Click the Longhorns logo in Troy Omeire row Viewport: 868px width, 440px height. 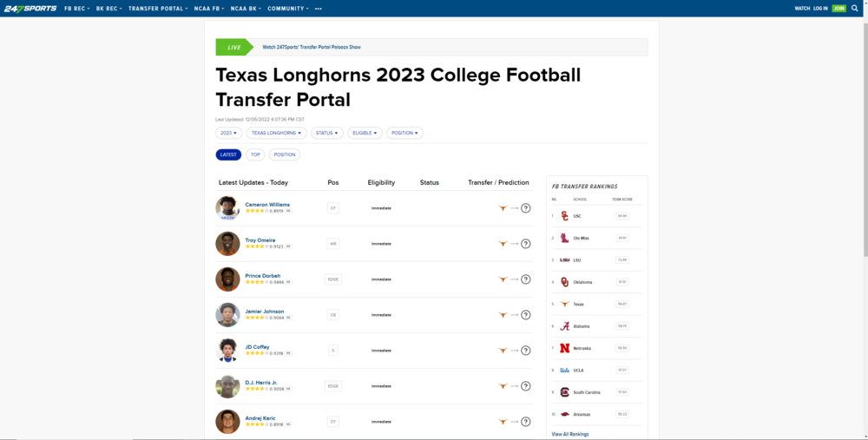(x=502, y=244)
